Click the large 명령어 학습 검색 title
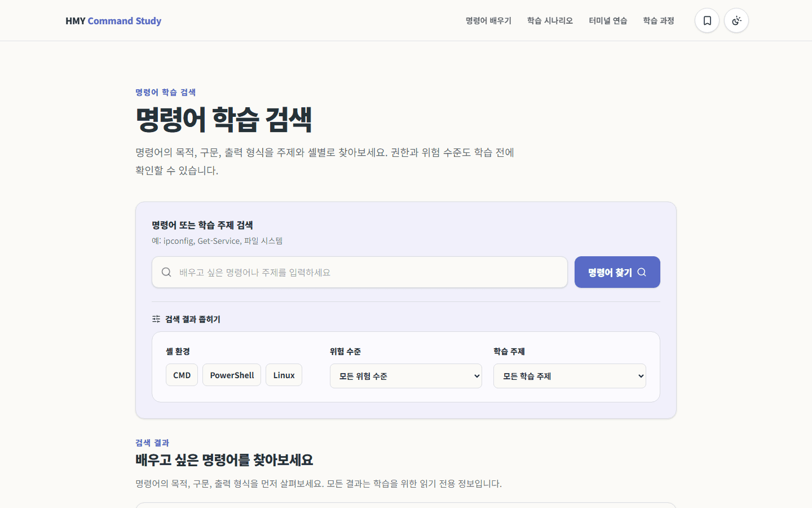Screen dimensions: 812x508 (224, 119)
